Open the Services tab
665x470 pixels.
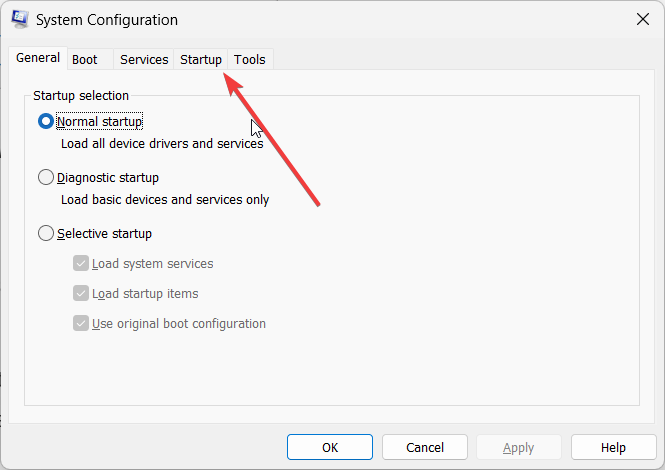(144, 60)
